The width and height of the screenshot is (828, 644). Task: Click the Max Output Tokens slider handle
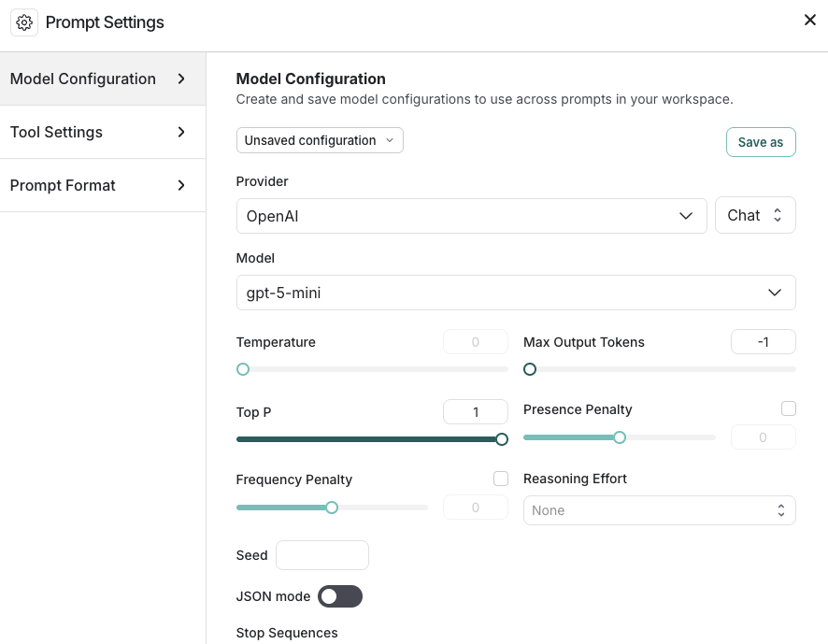click(530, 369)
